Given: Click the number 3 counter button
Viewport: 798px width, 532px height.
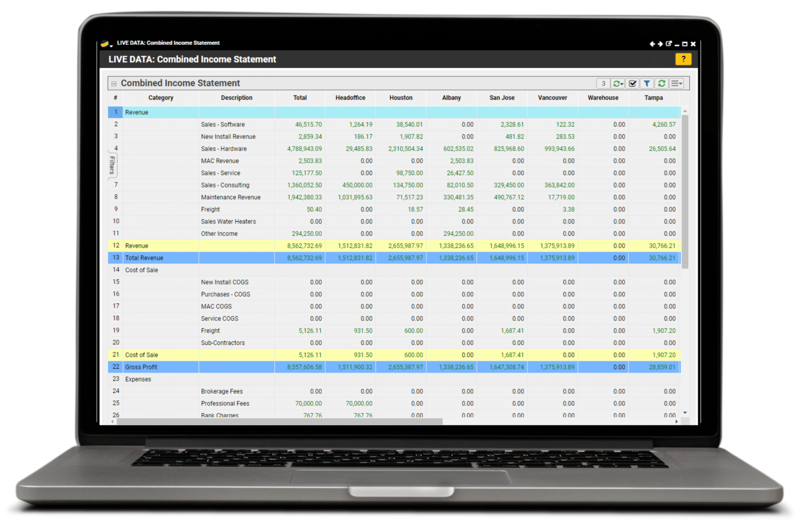Looking at the screenshot, I should (603, 83).
